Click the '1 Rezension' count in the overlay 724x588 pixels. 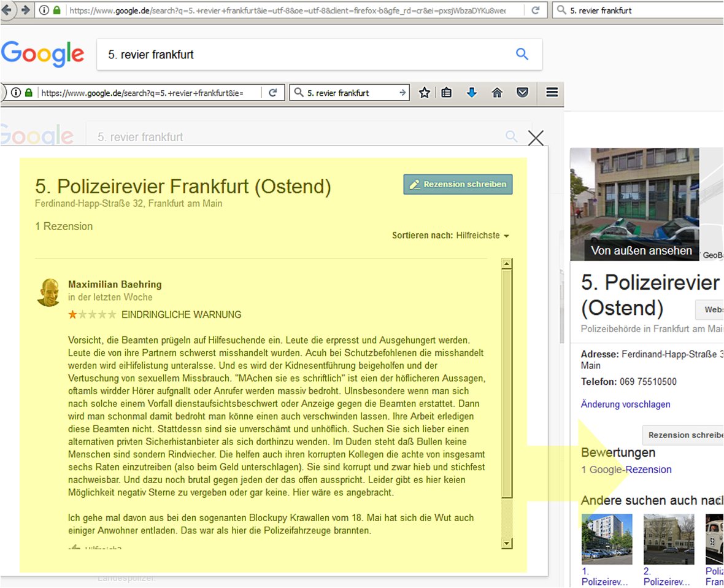[x=64, y=226]
